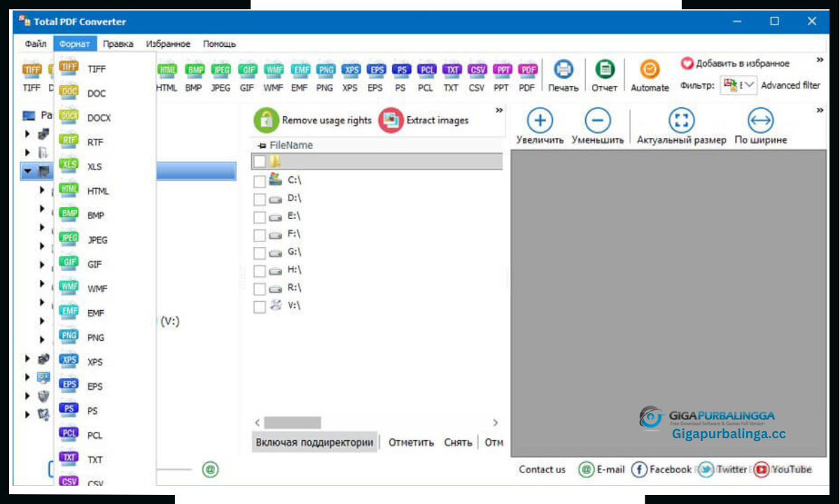Tick the checkbox for H:\ drive
This screenshot has width=840, height=504.
point(260,271)
